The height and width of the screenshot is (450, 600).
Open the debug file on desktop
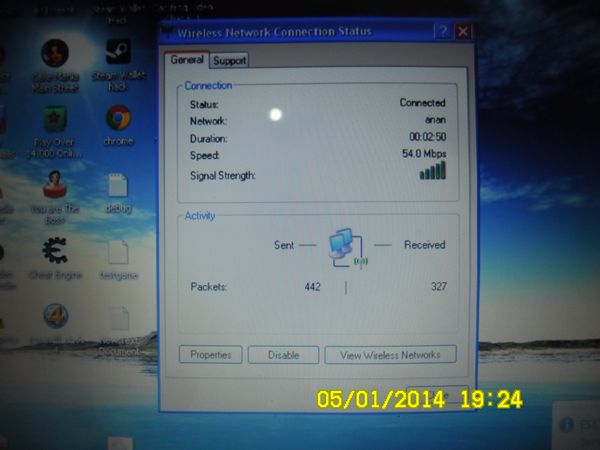tap(118, 186)
